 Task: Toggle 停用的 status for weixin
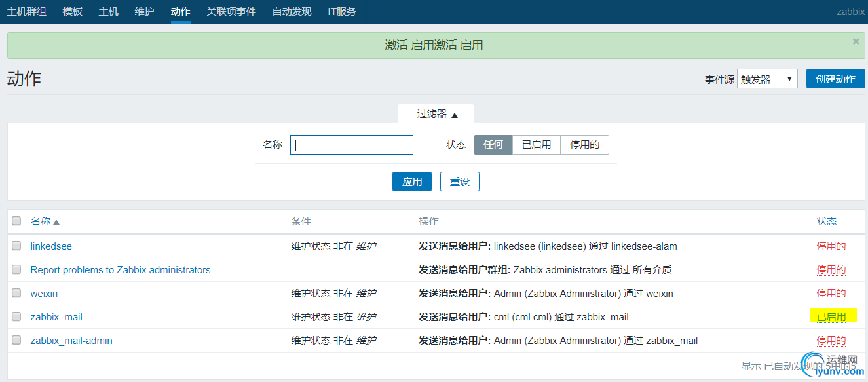(831, 294)
